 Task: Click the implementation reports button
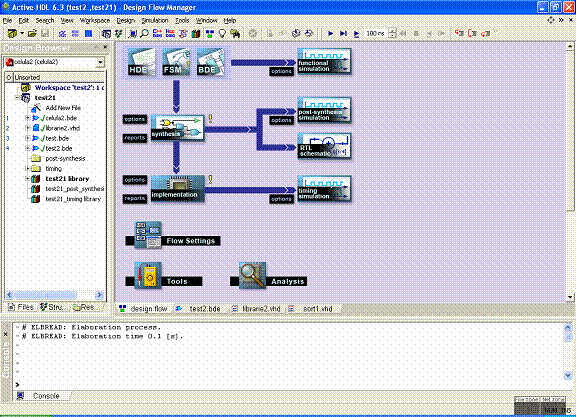[135, 198]
